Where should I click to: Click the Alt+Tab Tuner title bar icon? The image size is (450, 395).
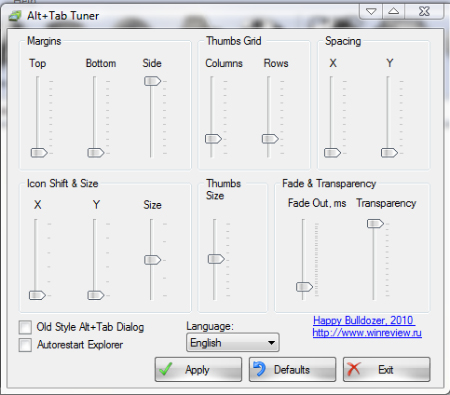tap(15, 16)
